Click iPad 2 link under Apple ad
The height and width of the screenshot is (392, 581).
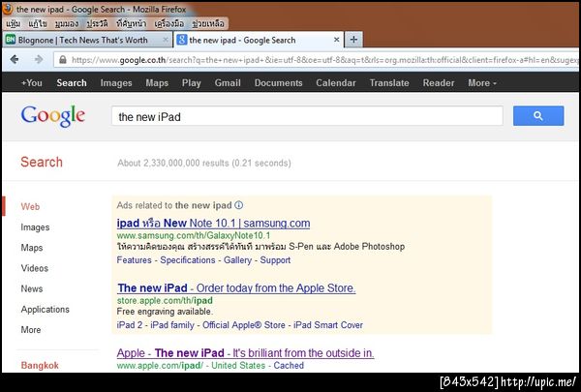130,325
